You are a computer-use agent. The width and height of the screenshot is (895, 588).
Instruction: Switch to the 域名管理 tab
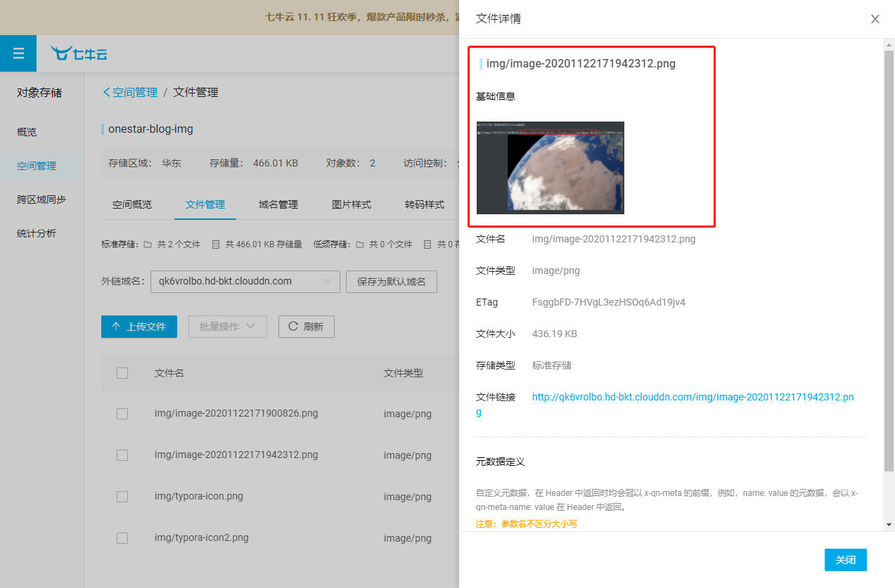tap(278, 204)
